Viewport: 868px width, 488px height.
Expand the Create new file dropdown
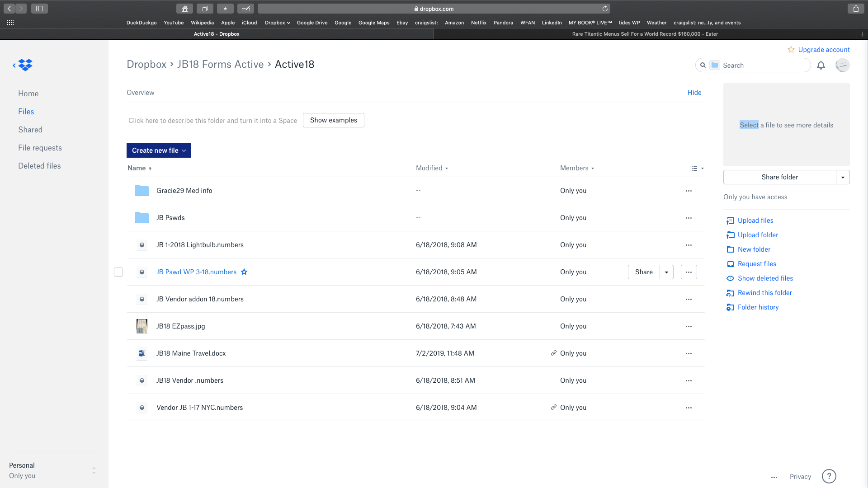(159, 150)
